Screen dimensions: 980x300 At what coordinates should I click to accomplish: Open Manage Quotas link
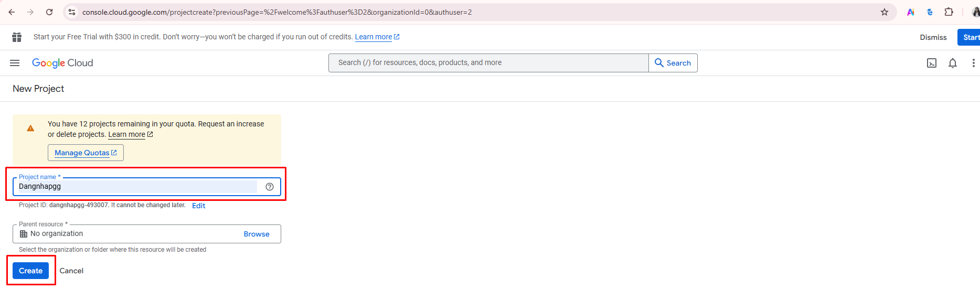[x=86, y=153]
